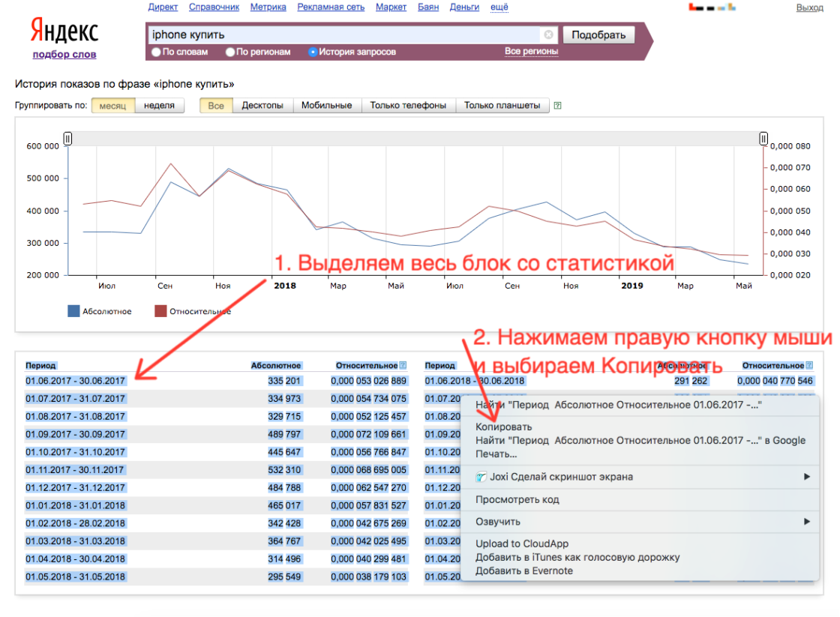Viewport: 840px width, 617px height.
Task: Filter statistics by Десктопы
Action: coord(262,106)
